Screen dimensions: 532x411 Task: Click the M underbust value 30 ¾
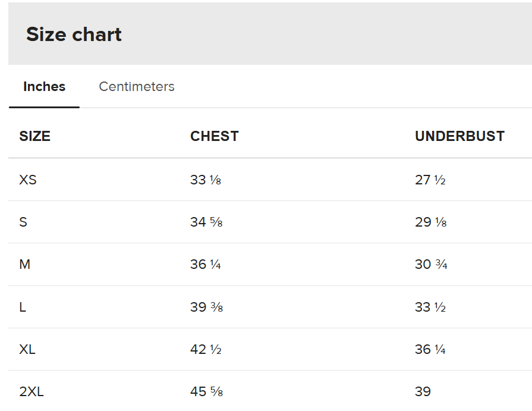click(431, 264)
